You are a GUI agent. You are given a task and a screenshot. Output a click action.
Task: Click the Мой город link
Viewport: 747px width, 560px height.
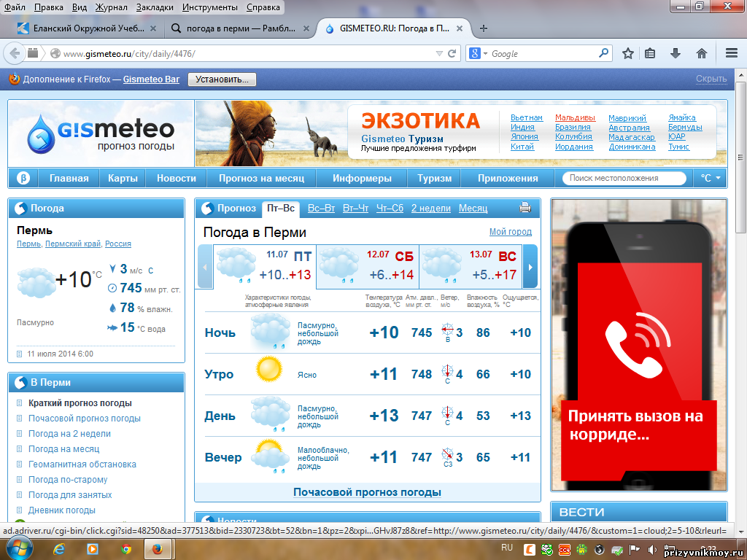coord(510,231)
